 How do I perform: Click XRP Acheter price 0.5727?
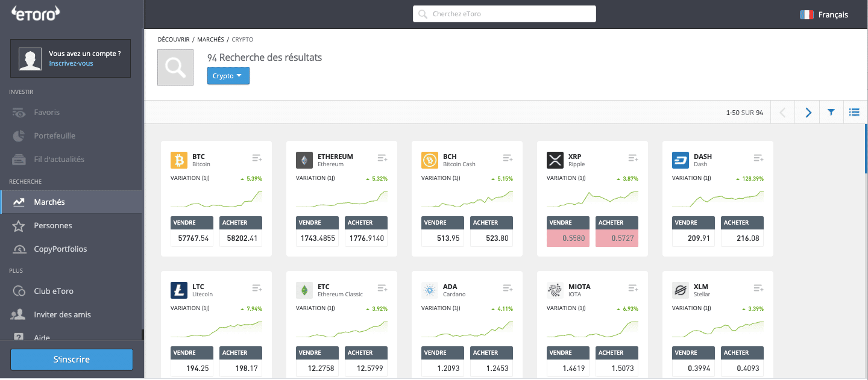pos(617,238)
